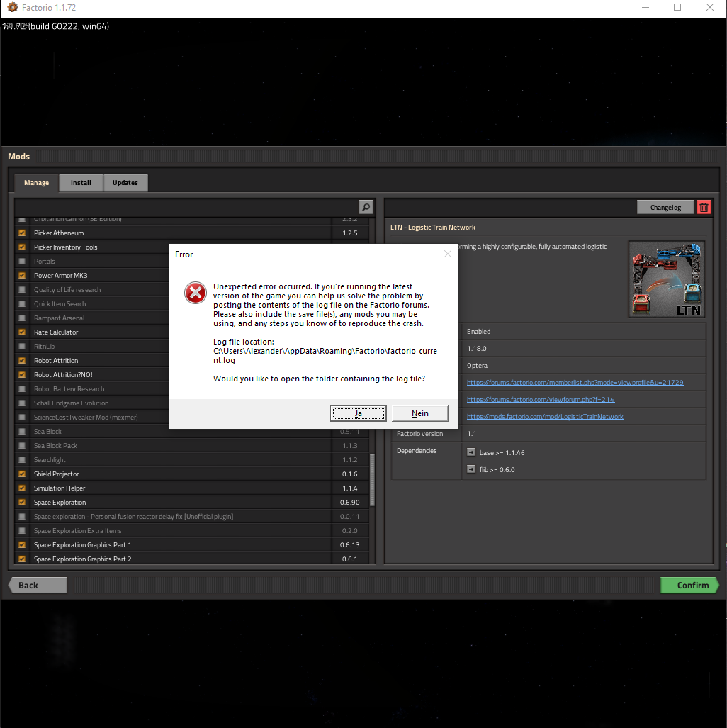
Task: Disable the Robot Attrition checkbox
Action: (x=22, y=360)
